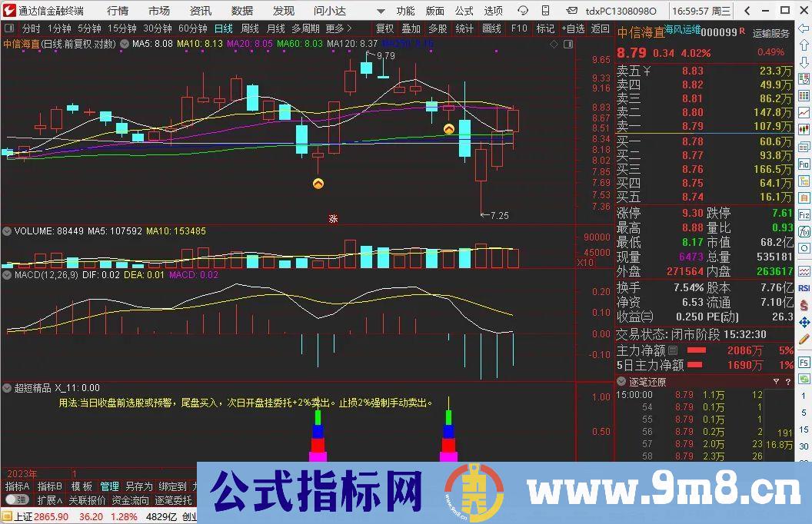Select the 30分钟 period tab
This screenshot has width=812, height=524.
158,28
